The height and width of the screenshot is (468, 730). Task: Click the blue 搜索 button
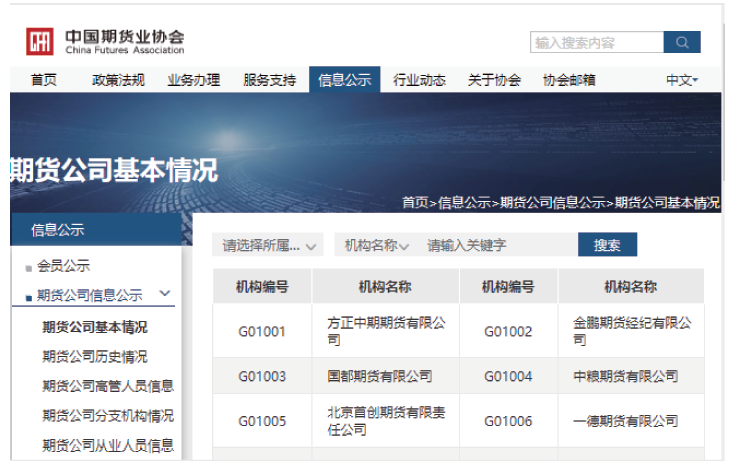coord(607,244)
